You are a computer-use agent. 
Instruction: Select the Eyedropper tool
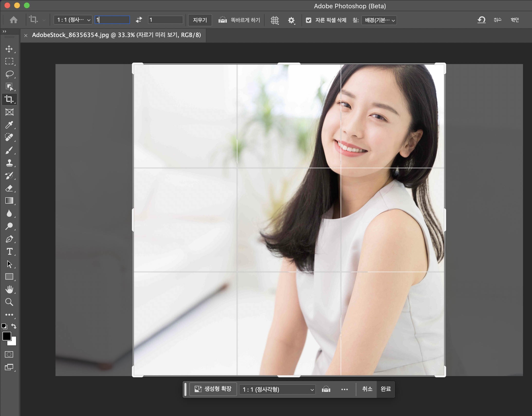(9, 125)
